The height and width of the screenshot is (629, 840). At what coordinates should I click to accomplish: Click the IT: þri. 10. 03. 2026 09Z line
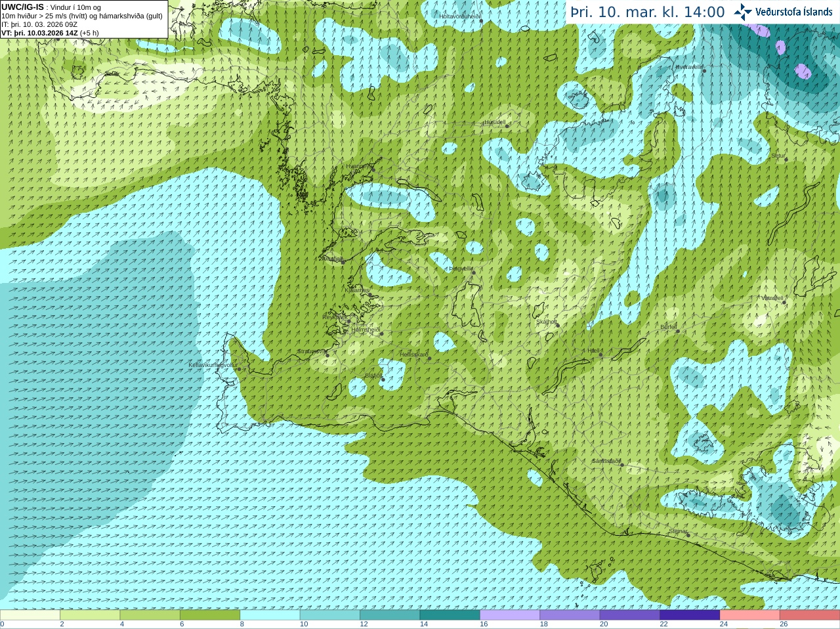39,24
